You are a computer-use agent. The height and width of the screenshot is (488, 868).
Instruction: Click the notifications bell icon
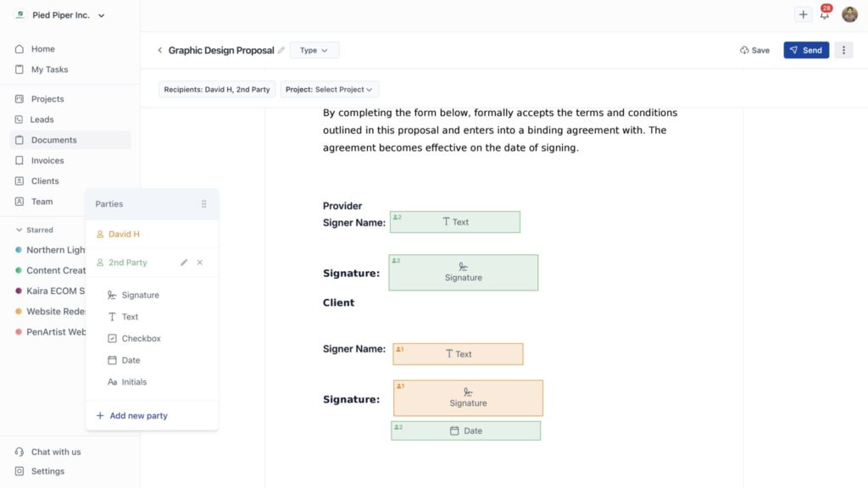pyautogui.click(x=824, y=14)
